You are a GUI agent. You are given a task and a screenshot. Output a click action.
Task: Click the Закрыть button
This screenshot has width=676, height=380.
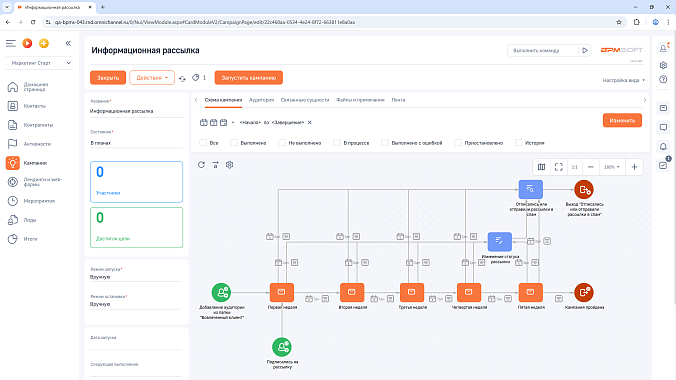108,78
